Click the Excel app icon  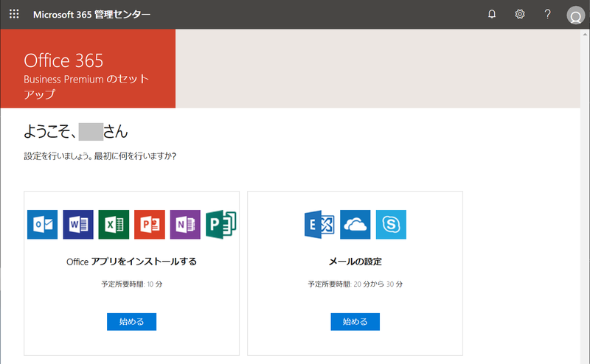pos(114,225)
